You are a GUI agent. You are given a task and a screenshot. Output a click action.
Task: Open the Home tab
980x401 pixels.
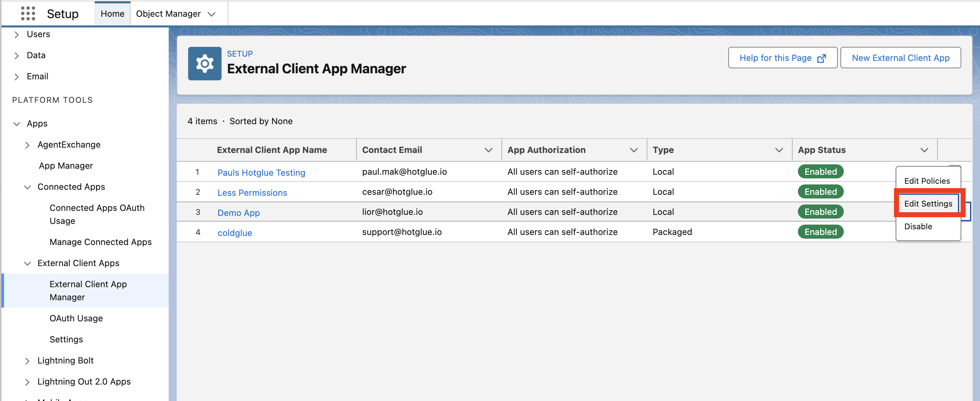[x=112, y=14]
